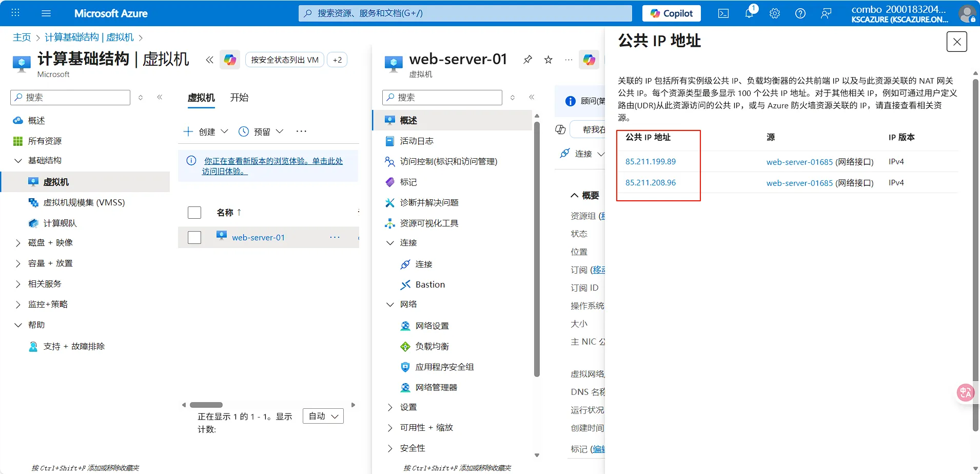The image size is (980, 474).
Task: Check the web-server-01 row checkbox
Action: [x=194, y=237]
